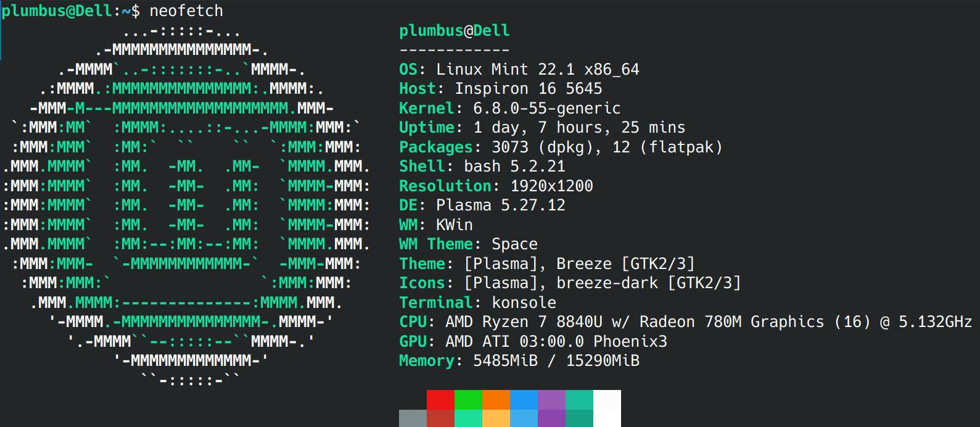Click the bottom-row light orange color block

pos(496,418)
